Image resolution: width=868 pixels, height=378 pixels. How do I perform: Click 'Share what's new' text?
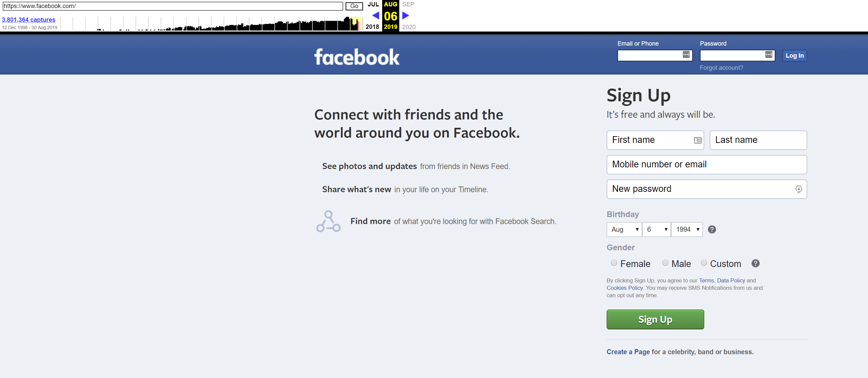click(357, 190)
